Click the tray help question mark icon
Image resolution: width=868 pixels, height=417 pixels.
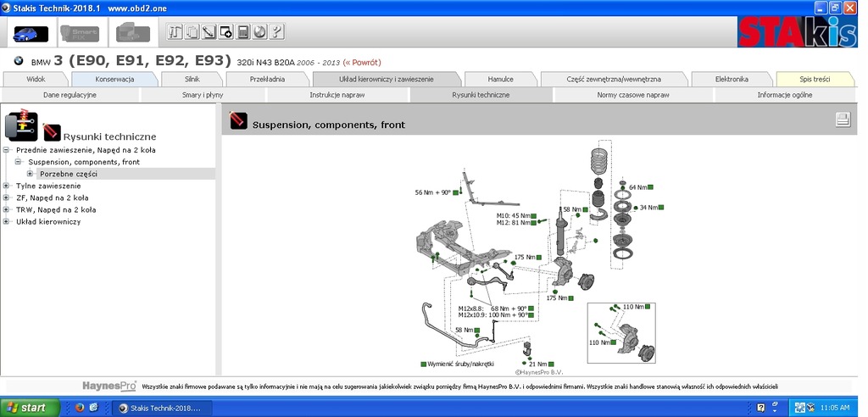[x=760, y=408]
